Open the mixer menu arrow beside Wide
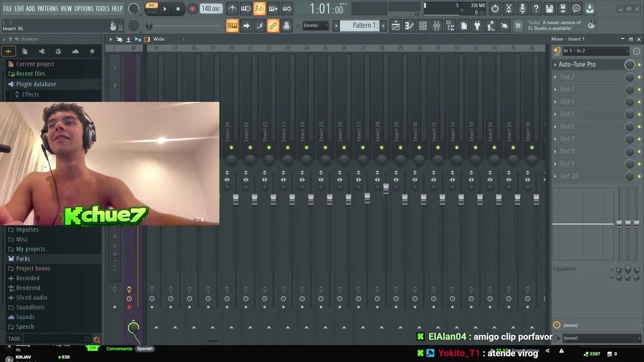This screenshot has width=644, height=362. [111, 39]
